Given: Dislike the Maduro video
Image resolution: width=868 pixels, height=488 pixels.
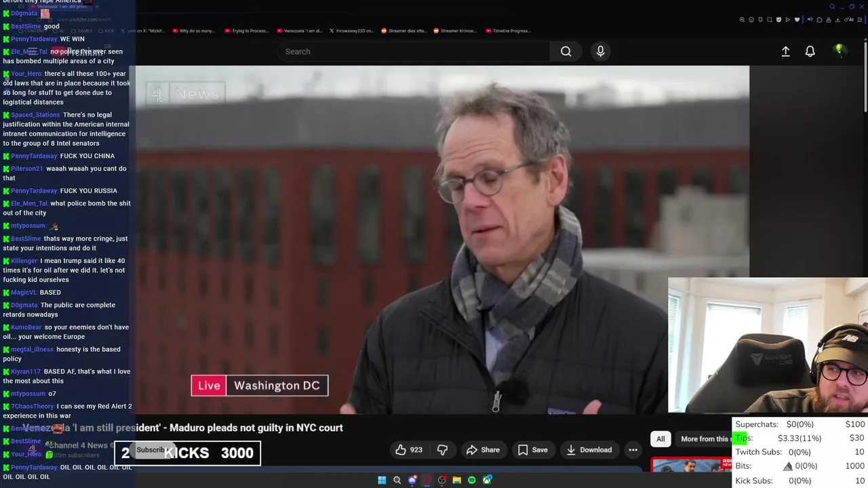Looking at the screenshot, I should (442, 449).
